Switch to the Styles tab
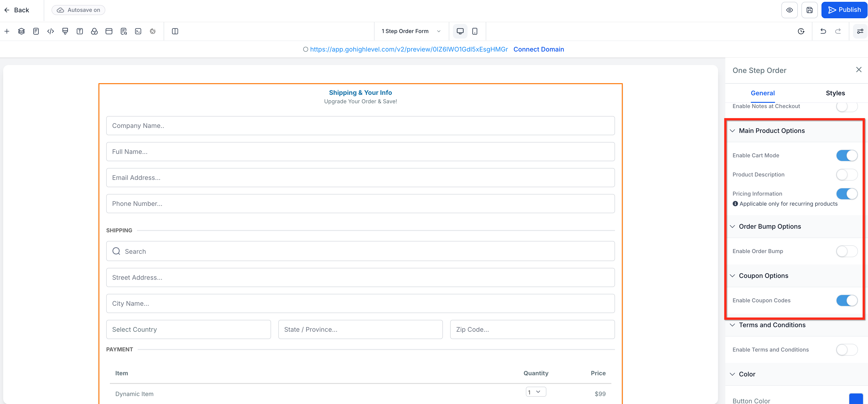The height and width of the screenshot is (404, 868). tap(835, 93)
